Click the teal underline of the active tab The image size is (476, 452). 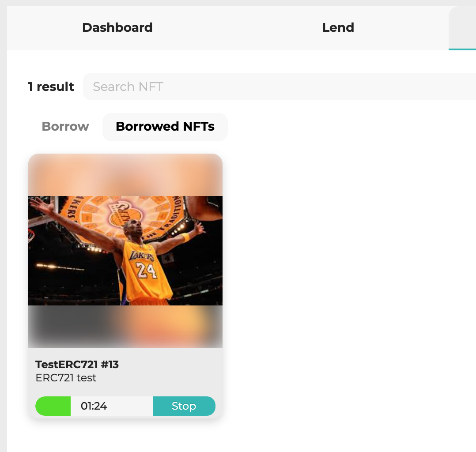pyautogui.click(x=462, y=49)
